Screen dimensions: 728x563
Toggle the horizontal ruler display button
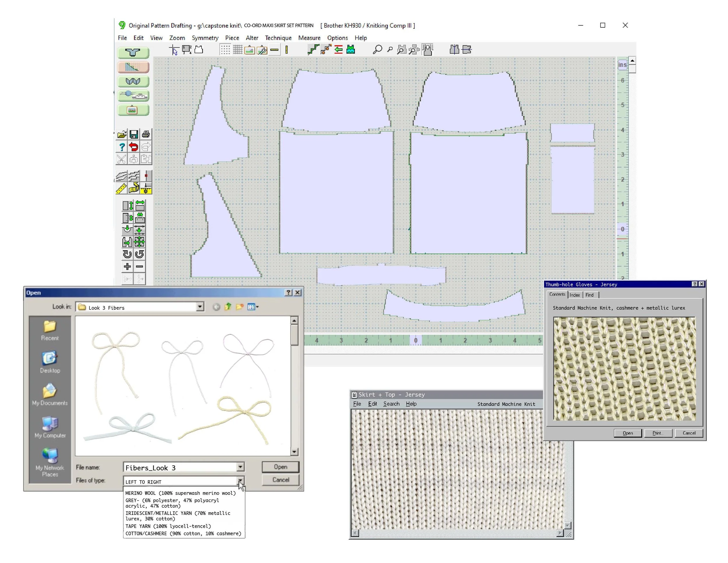pyautogui.click(x=274, y=50)
